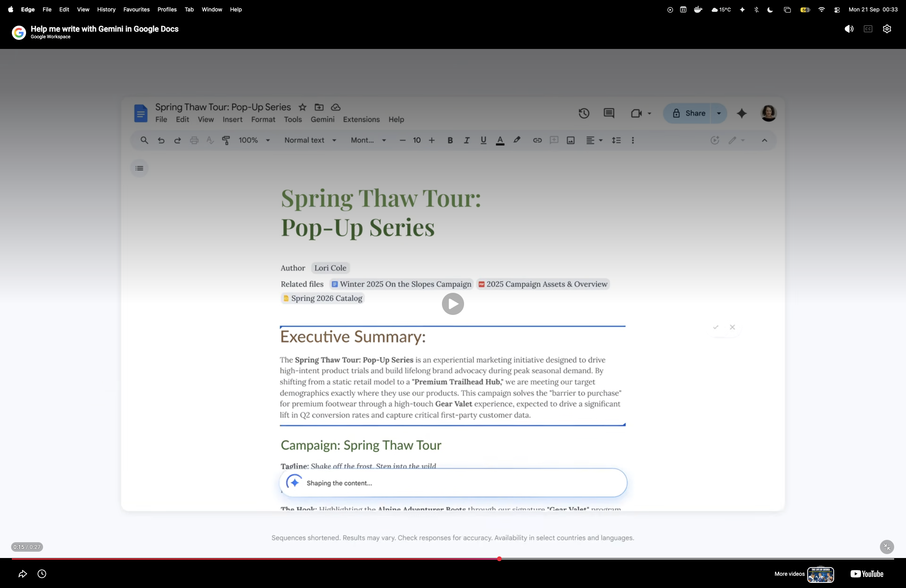Open the Extensions menu in Docs

(361, 119)
